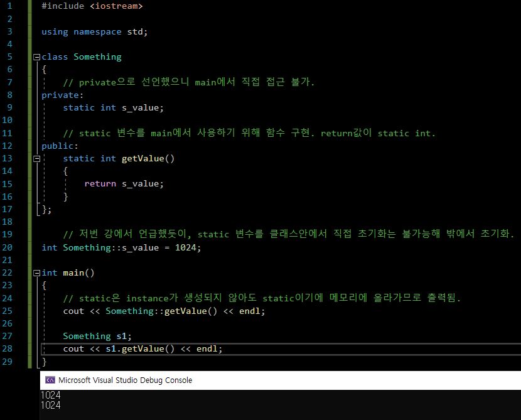Click the '};' on line 17
This screenshot has width=521, height=420.
coord(47,210)
